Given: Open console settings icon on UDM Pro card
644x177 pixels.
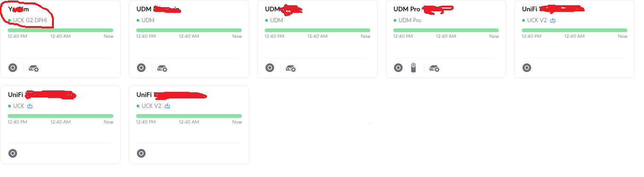Looking at the screenshot, I should (434, 68).
